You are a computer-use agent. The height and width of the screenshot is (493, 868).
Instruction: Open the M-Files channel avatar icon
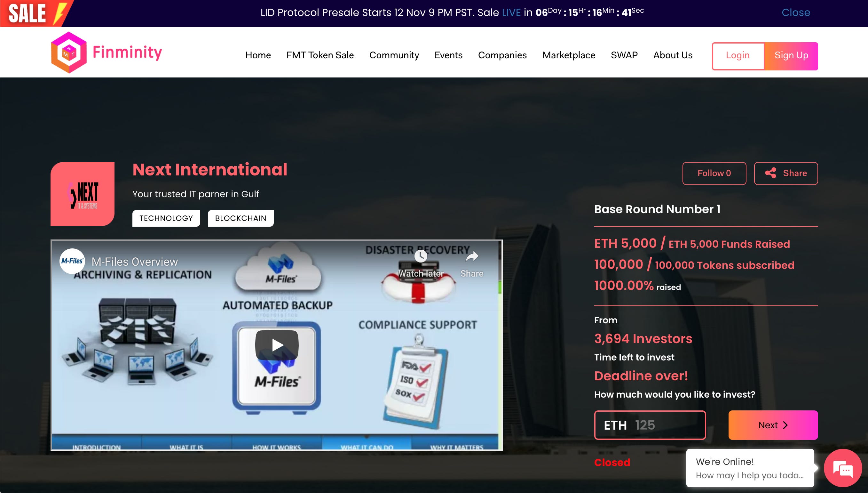pos(72,261)
